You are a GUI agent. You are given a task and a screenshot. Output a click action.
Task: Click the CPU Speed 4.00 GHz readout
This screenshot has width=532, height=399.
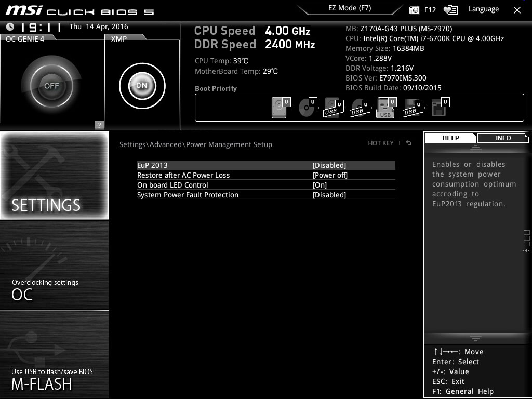(x=252, y=31)
